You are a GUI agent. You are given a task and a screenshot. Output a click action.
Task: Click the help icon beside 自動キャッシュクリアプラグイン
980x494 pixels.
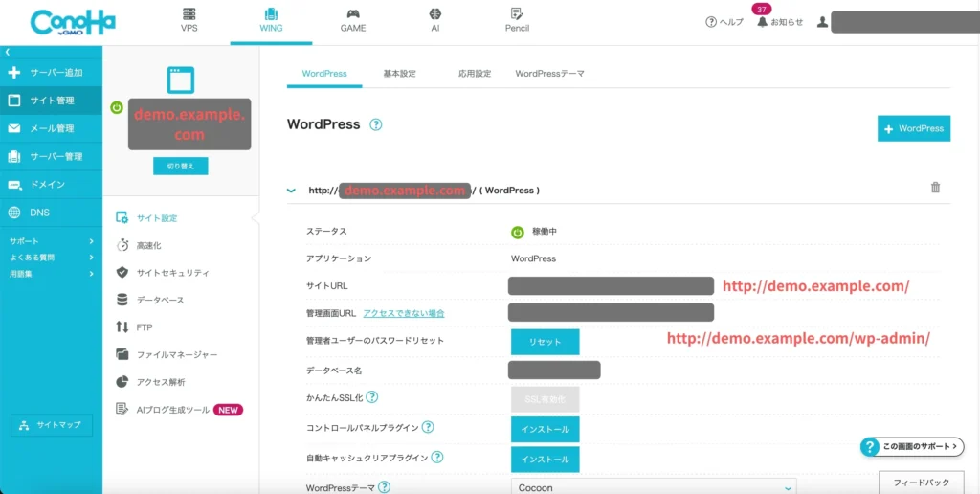pos(437,457)
